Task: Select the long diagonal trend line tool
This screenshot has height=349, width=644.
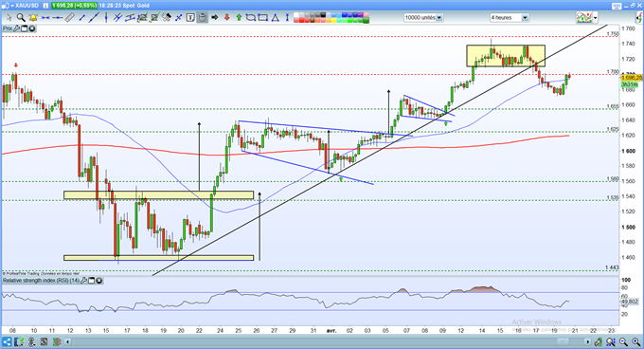Action: (x=94, y=17)
